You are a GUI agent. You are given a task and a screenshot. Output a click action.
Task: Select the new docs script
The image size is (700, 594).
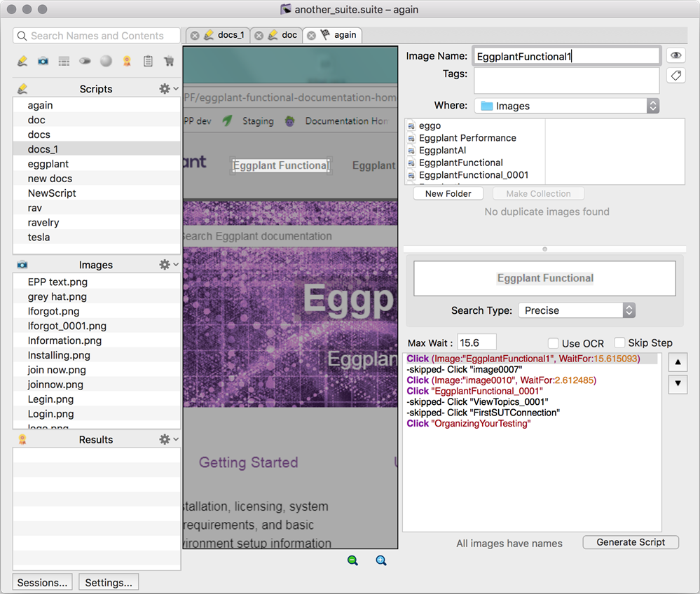pos(97,179)
